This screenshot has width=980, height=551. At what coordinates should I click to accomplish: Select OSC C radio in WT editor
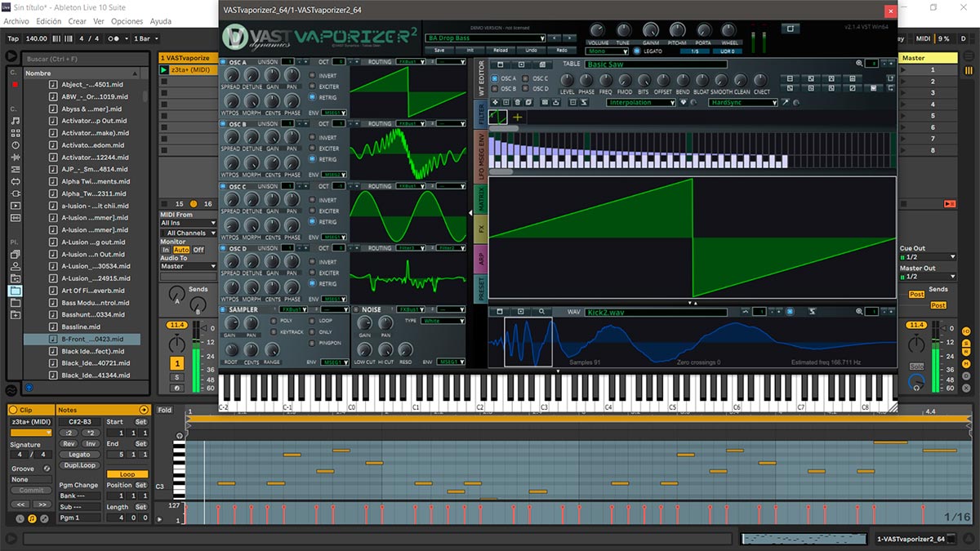(x=527, y=78)
